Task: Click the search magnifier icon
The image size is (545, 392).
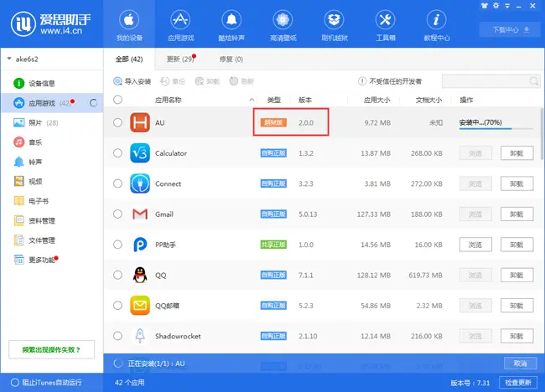Action: click(534, 81)
